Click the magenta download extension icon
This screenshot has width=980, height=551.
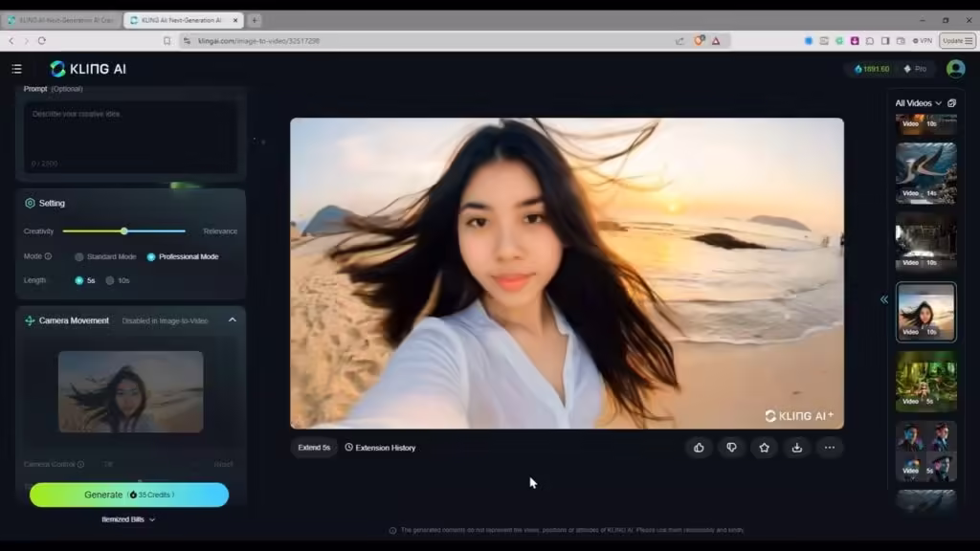coord(855,40)
